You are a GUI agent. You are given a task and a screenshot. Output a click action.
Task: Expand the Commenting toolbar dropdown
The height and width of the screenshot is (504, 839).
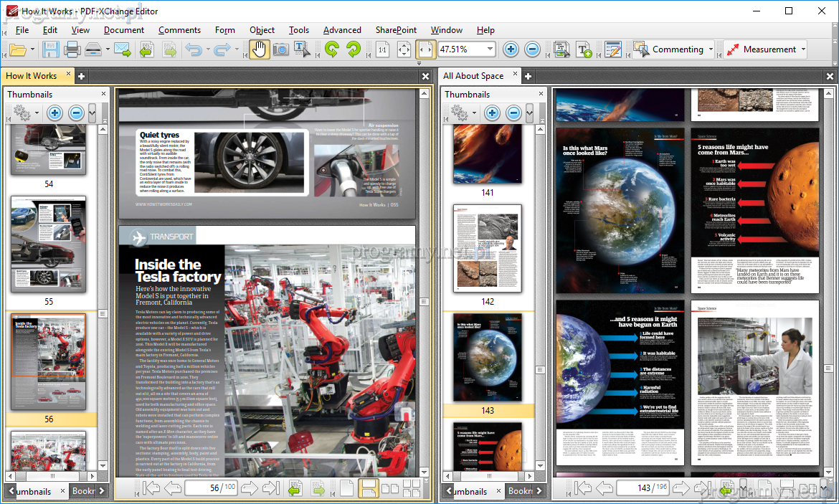click(x=711, y=49)
